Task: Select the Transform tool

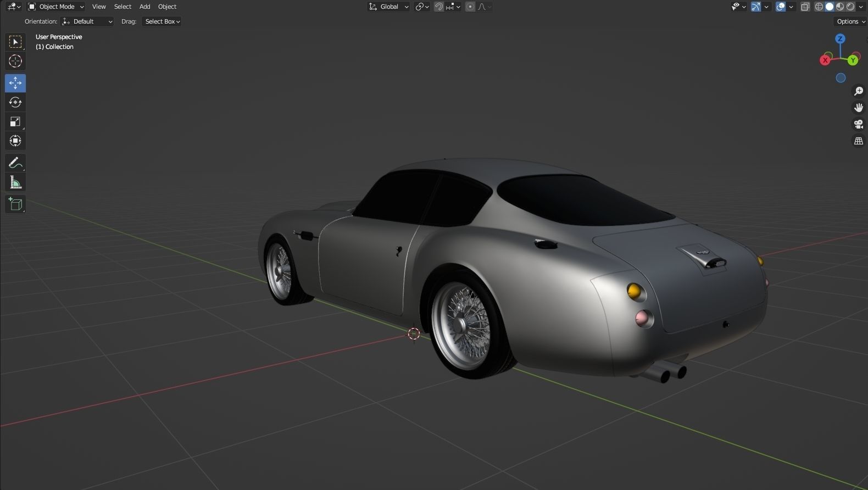Action: tap(15, 141)
